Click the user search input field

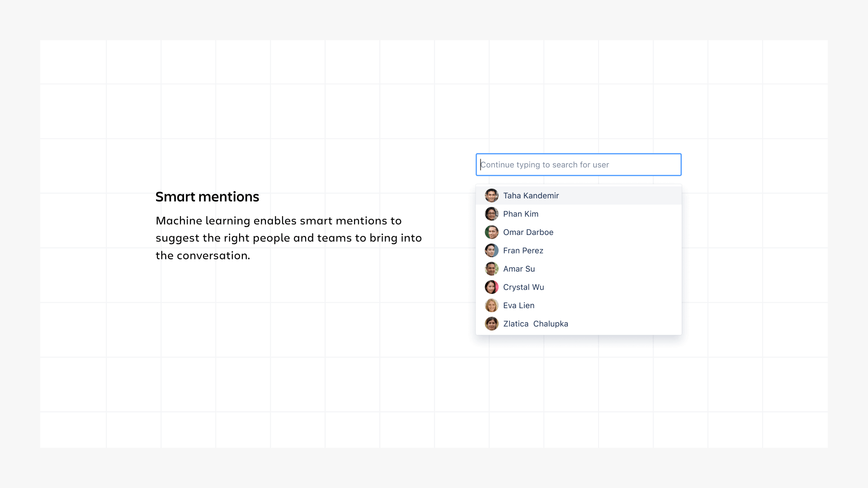578,164
